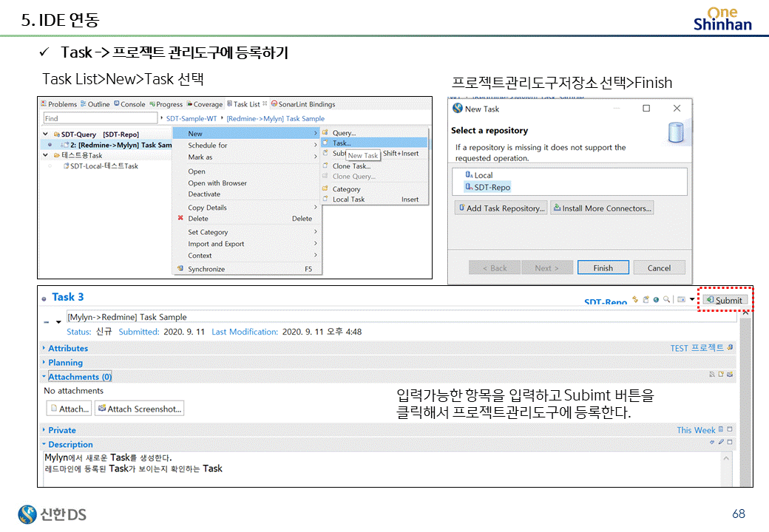
Task: Select the Local repository entry
Action: point(479,175)
